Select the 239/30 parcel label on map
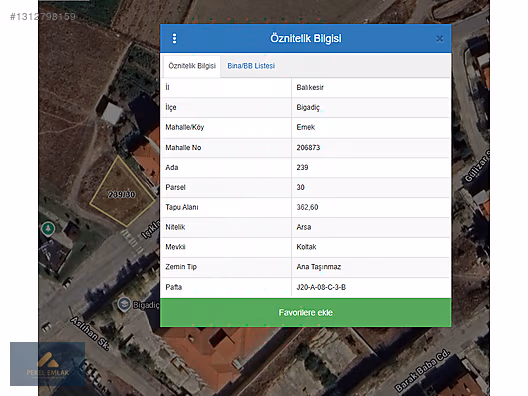This screenshot has height=396, width=528. (x=122, y=195)
